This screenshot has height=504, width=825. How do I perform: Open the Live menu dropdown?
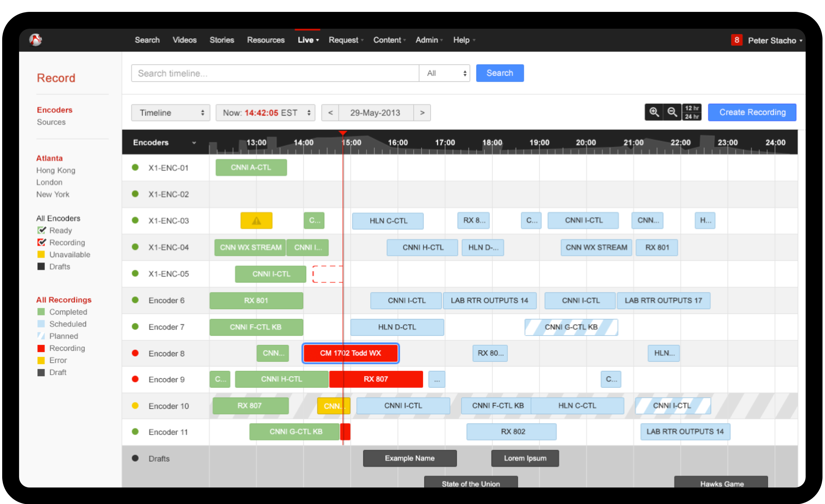click(x=308, y=40)
